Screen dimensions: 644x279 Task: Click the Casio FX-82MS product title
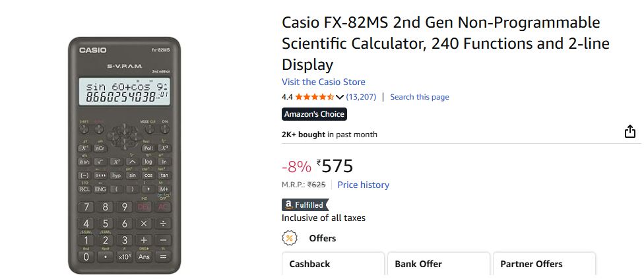445,44
